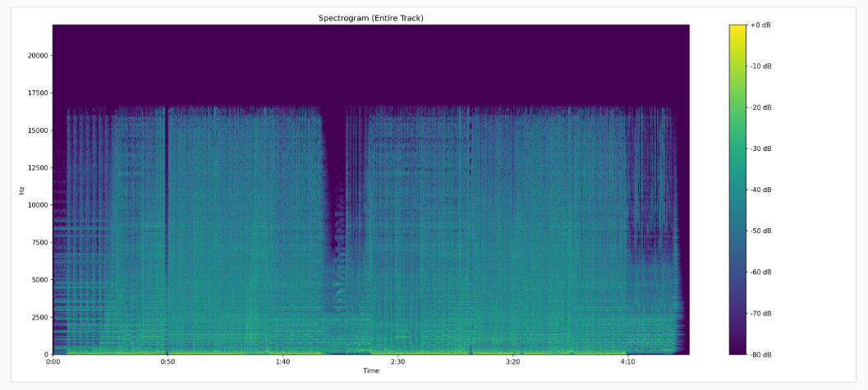Click the 1:40 time axis label
868x390 pixels.
(282, 362)
